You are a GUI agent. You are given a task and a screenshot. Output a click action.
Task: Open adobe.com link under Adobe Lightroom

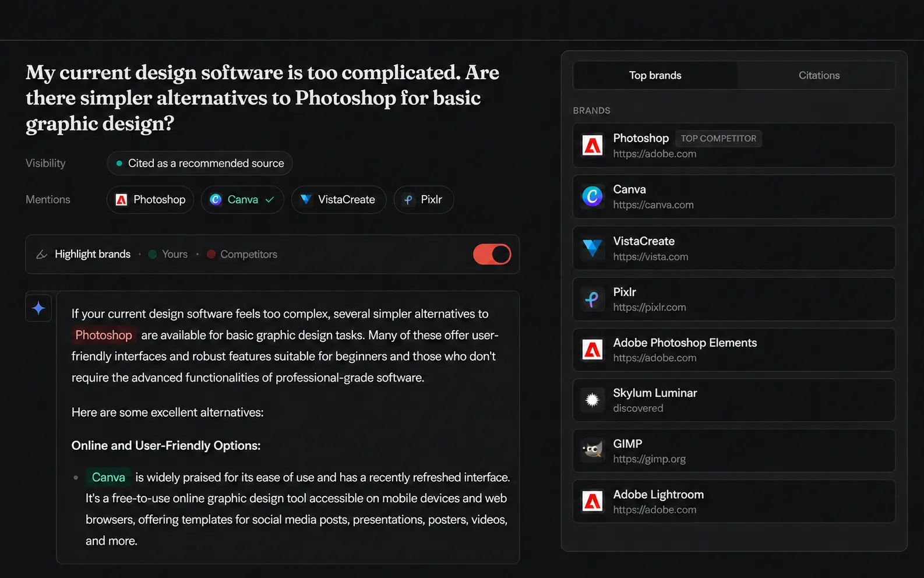tap(654, 510)
